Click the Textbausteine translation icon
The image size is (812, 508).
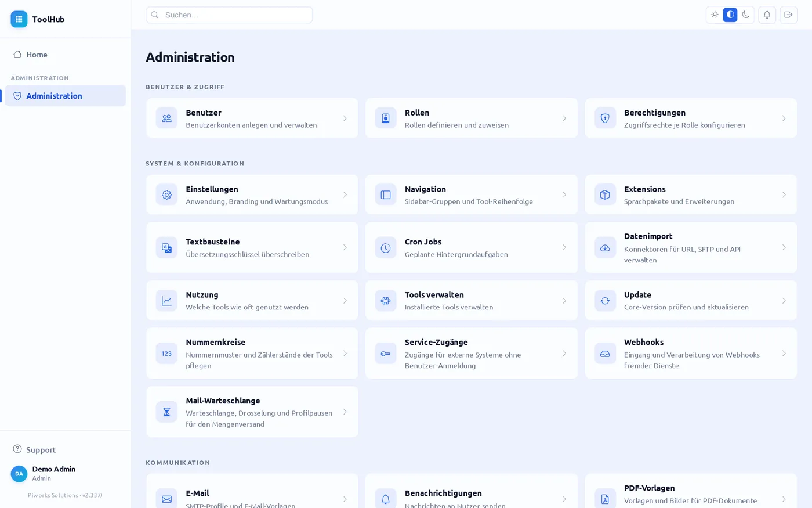(x=166, y=248)
